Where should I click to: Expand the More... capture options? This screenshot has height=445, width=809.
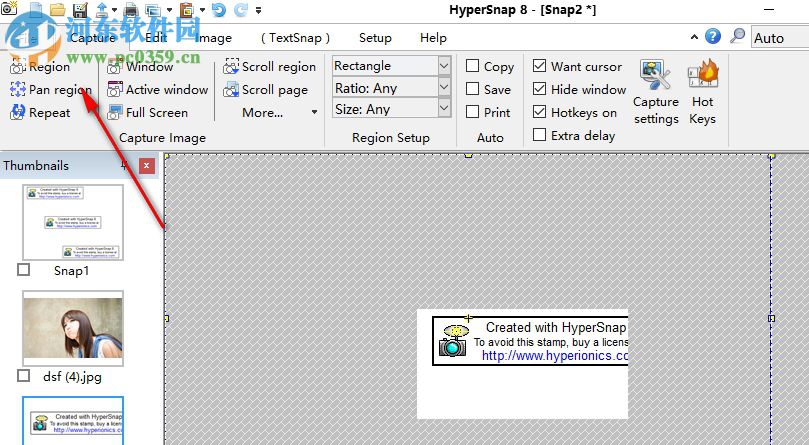279,113
